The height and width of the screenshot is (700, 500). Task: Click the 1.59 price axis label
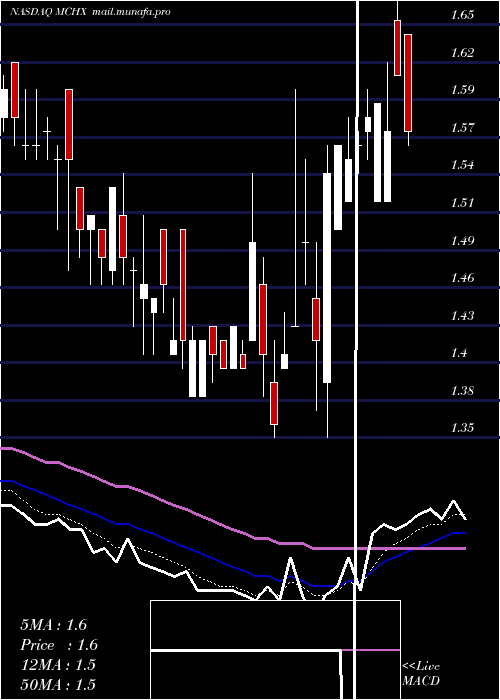point(462,90)
